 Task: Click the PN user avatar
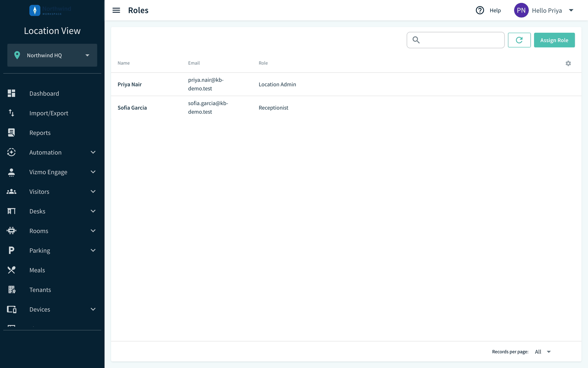click(x=521, y=10)
